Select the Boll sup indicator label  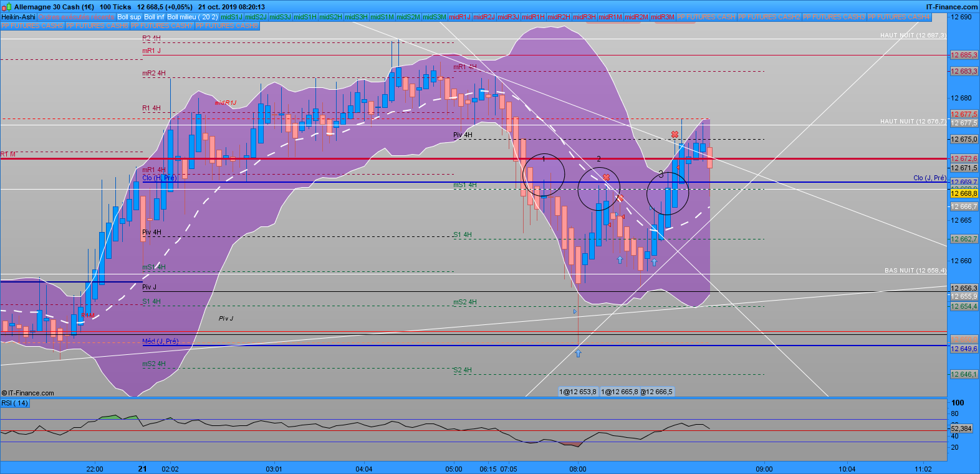pyautogui.click(x=129, y=17)
